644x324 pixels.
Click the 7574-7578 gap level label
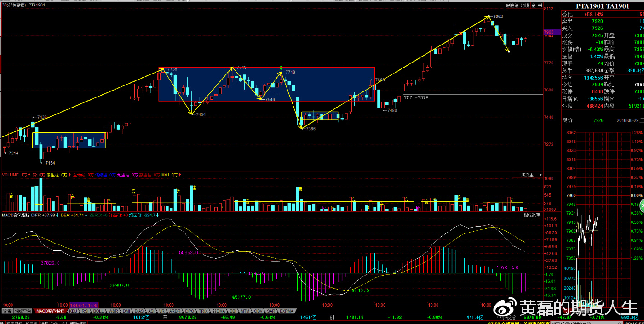416,97
